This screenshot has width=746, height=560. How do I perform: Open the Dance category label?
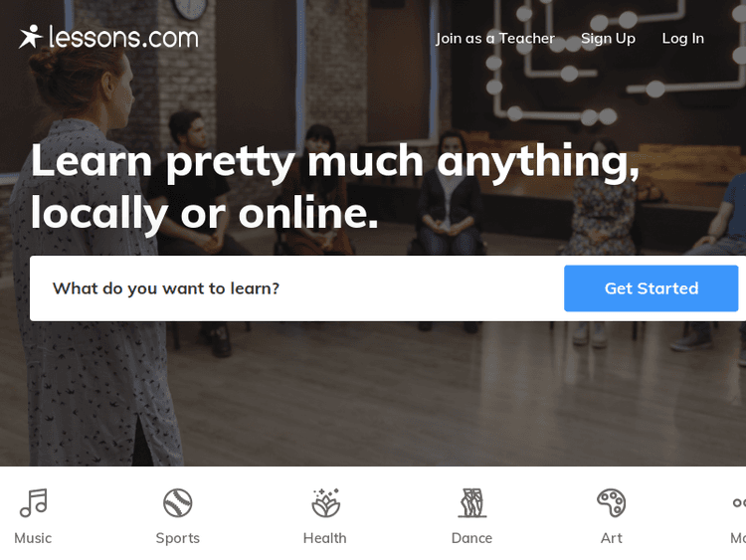(x=471, y=538)
